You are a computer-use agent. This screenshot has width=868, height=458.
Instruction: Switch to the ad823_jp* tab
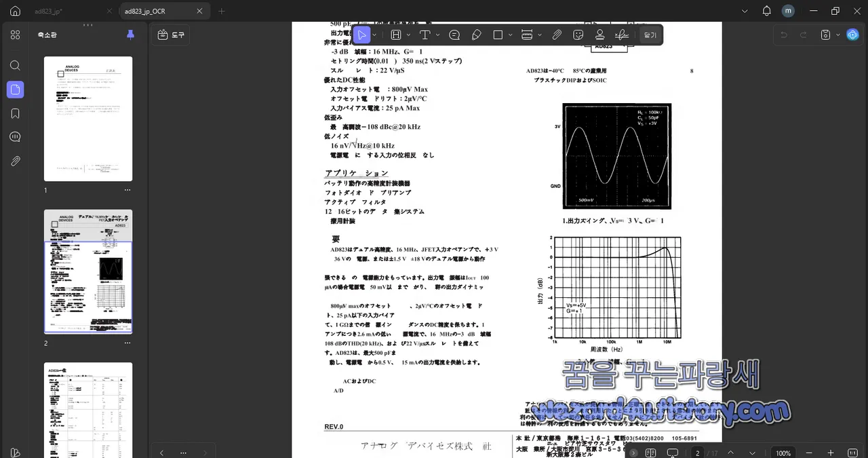47,11
